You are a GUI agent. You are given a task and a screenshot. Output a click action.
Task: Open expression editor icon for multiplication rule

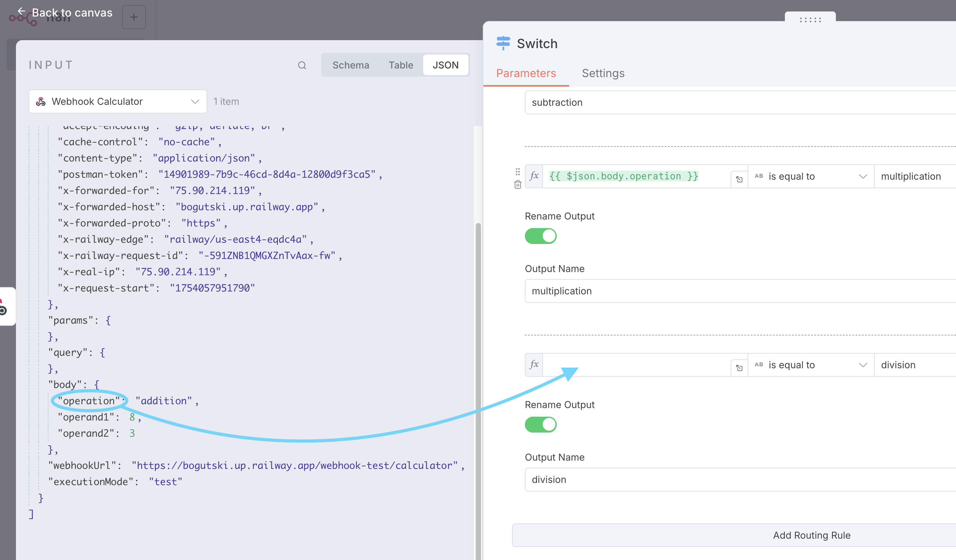(x=739, y=179)
